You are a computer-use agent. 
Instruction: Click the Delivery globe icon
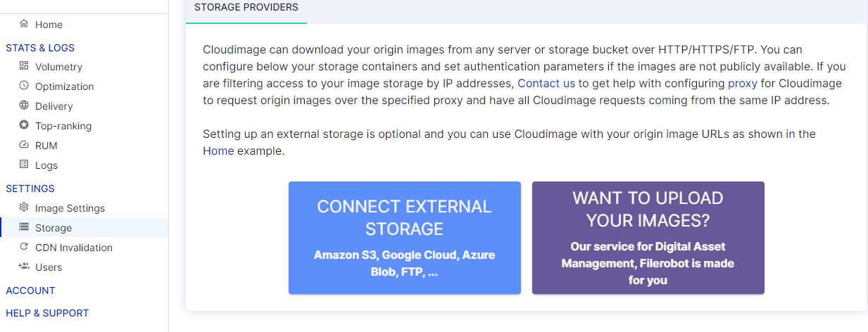(25, 106)
